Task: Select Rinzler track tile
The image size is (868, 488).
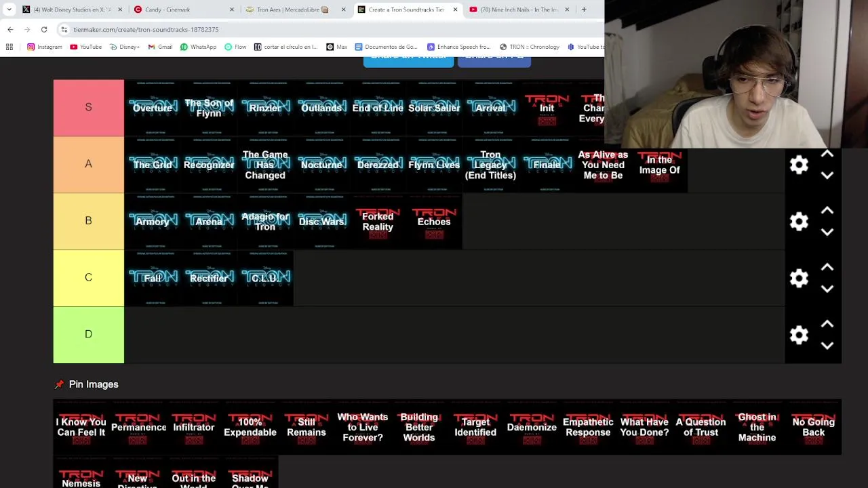Action: [x=265, y=108]
